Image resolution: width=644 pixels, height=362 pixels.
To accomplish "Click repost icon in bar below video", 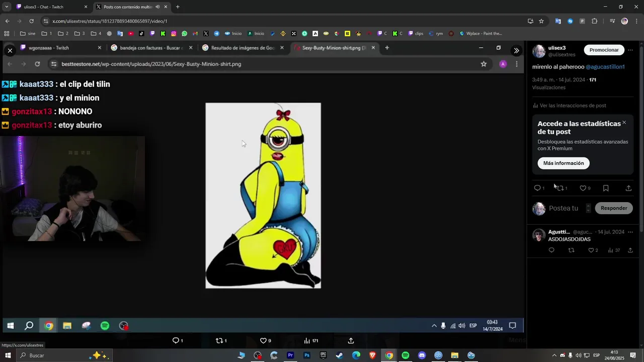I will click(x=219, y=340).
